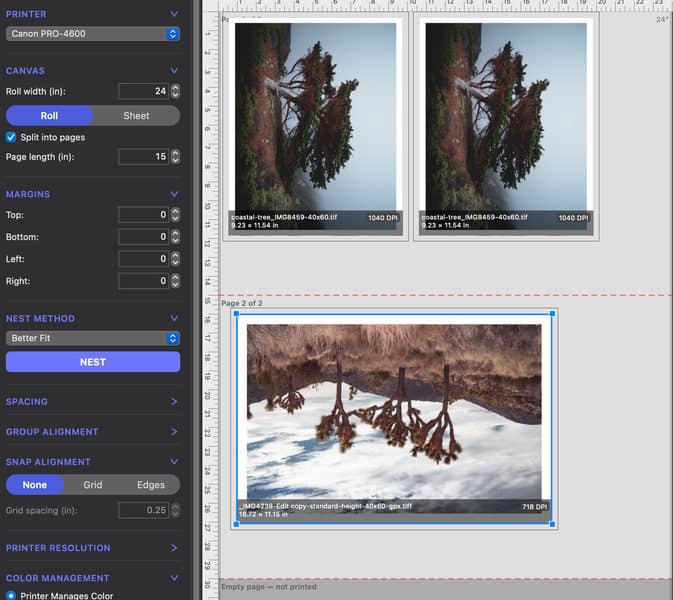Collapse the PRINTER section

pyautogui.click(x=174, y=14)
